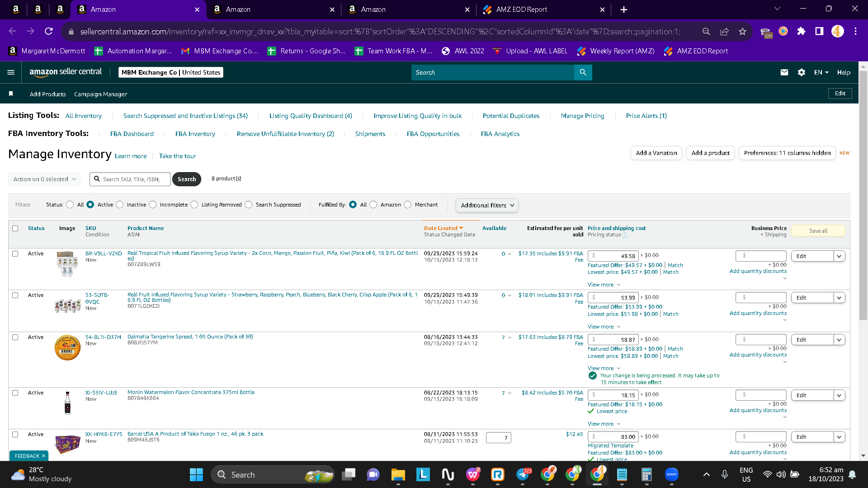The height and width of the screenshot is (488, 868).
Task: Open the Seller Central hamburger menu
Action: (11, 72)
